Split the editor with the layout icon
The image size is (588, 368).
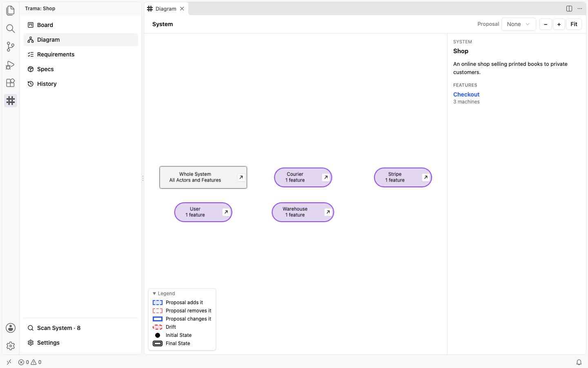click(569, 9)
